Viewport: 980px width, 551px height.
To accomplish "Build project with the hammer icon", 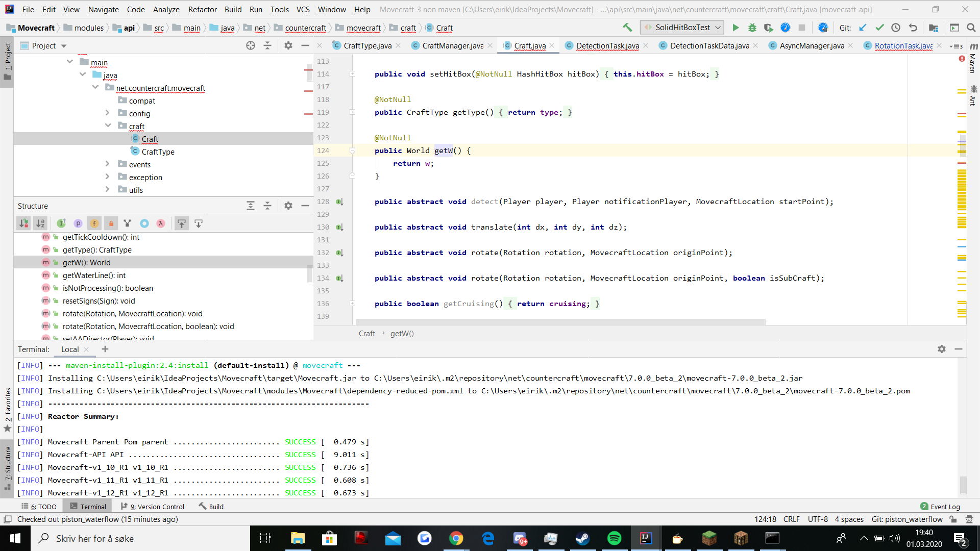I will pyautogui.click(x=627, y=28).
